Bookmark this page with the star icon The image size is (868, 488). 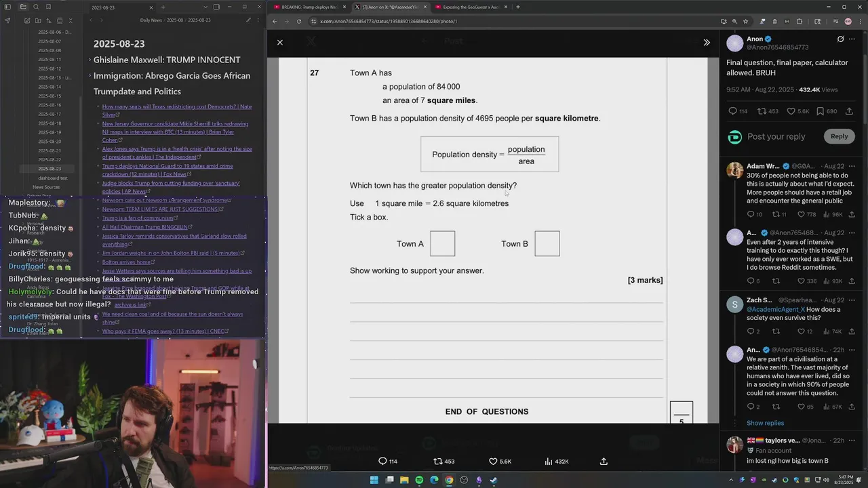point(745,21)
